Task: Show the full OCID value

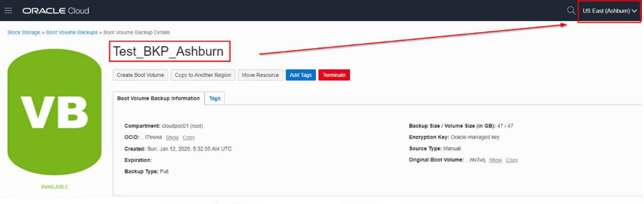Action: click(x=172, y=138)
